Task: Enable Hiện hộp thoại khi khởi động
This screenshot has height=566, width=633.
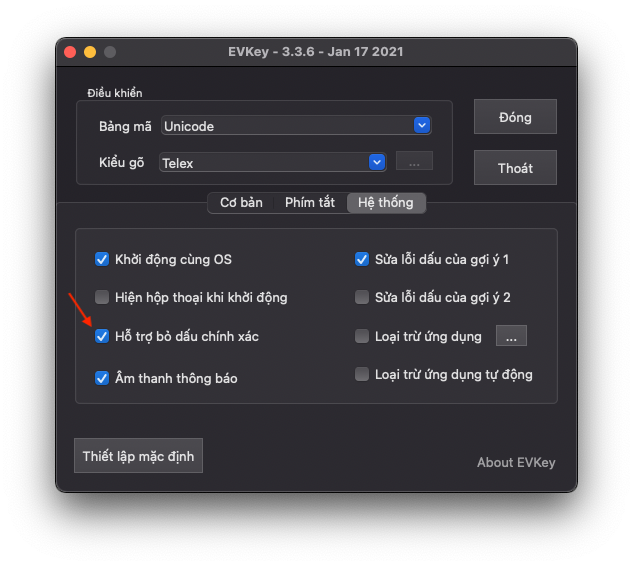Action: 102,297
